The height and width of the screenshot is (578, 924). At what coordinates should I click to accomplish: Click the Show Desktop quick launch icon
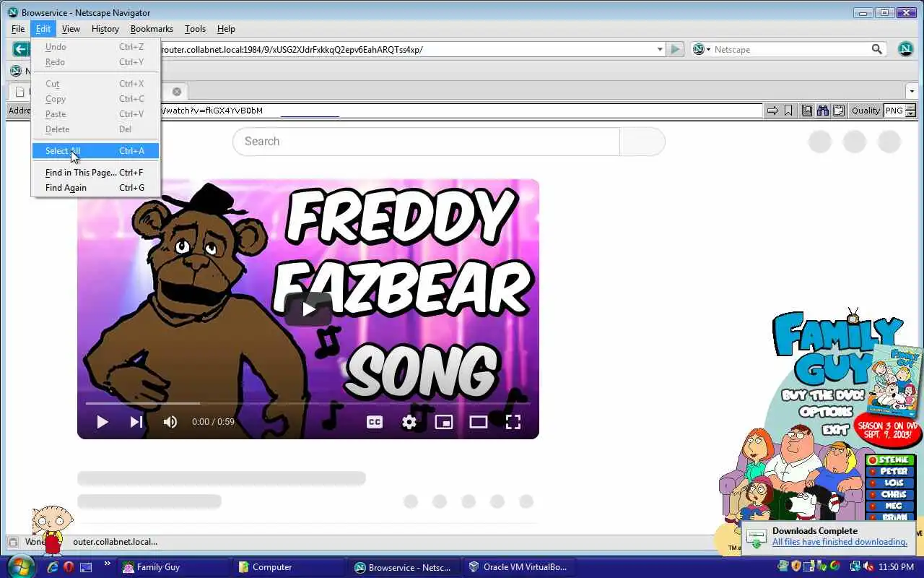tap(86, 567)
